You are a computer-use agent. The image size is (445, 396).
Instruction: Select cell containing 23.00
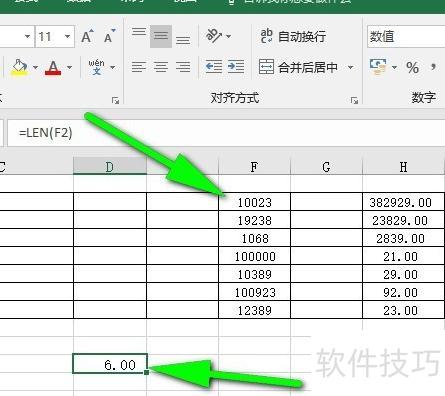[403, 310]
